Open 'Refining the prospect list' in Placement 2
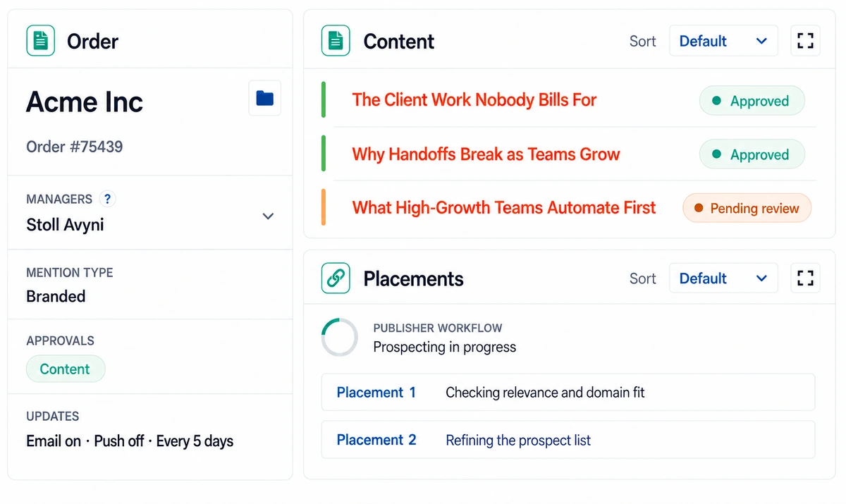This screenshot has height=504, width=846. tap(518, 441)
